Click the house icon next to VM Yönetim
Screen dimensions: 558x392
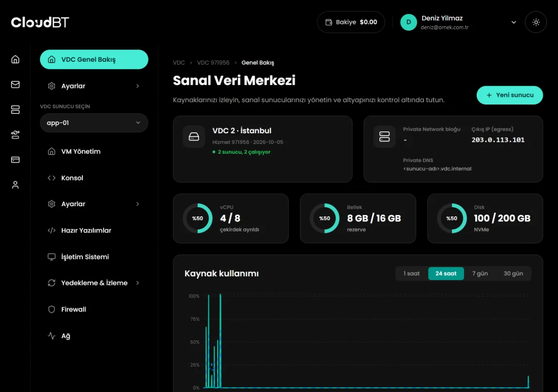tap(52, 151)
